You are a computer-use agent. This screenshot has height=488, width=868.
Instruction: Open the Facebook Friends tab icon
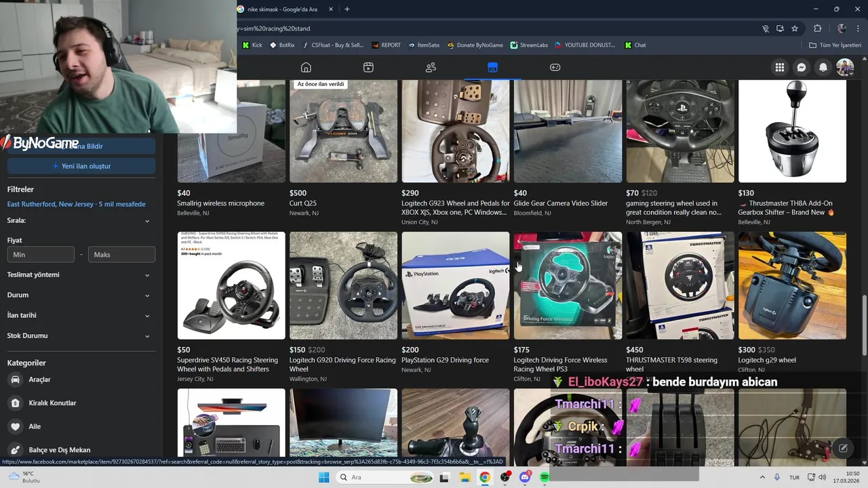point(431,67)
